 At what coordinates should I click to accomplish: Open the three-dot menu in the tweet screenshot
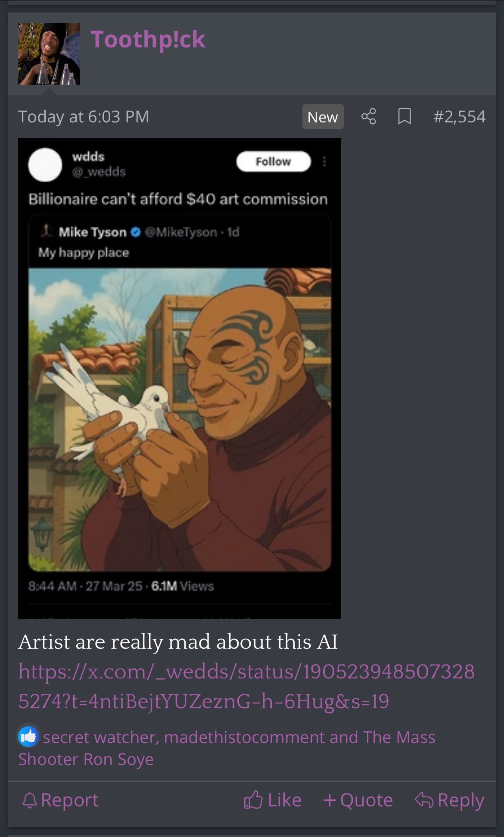(x=324, y=162)
